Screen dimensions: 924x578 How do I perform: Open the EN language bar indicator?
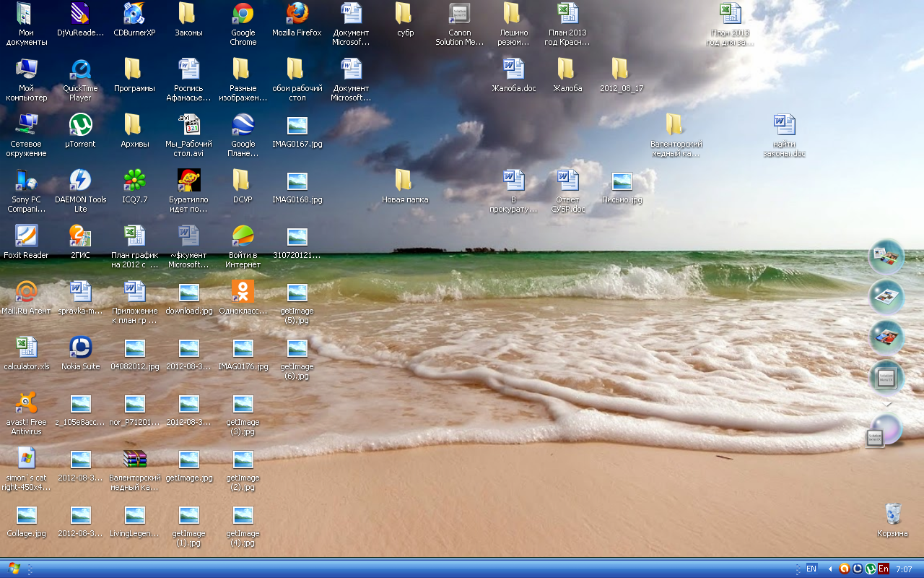pyautogui.click(x=811, y=569)
